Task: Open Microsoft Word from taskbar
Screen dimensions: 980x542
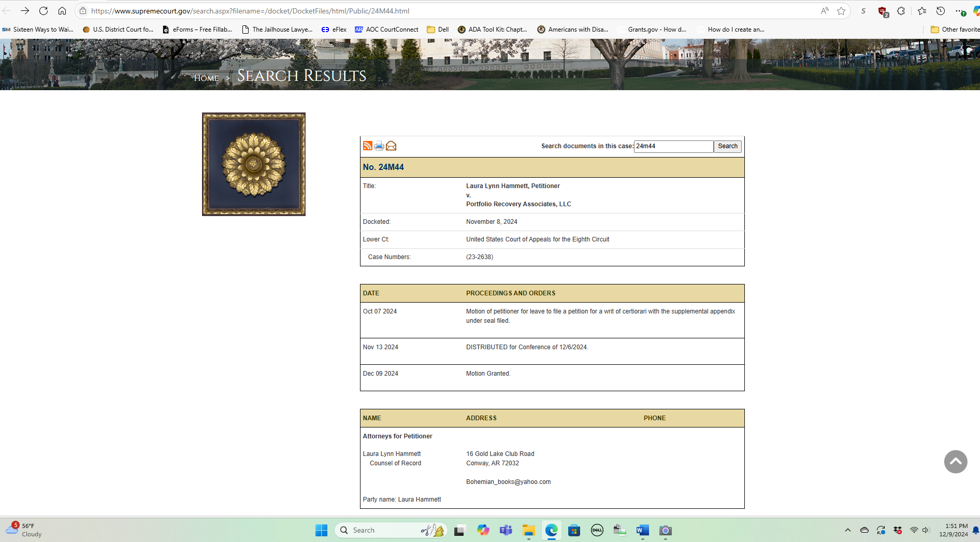Action: pyautogui.click(x=642, y=530)
